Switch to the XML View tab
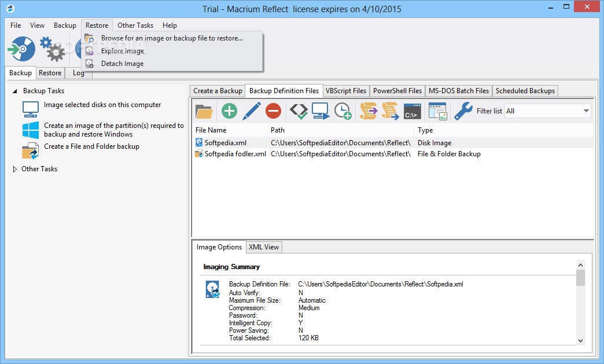604x364 pixels. pyautogui.click(x=264, y=247)
